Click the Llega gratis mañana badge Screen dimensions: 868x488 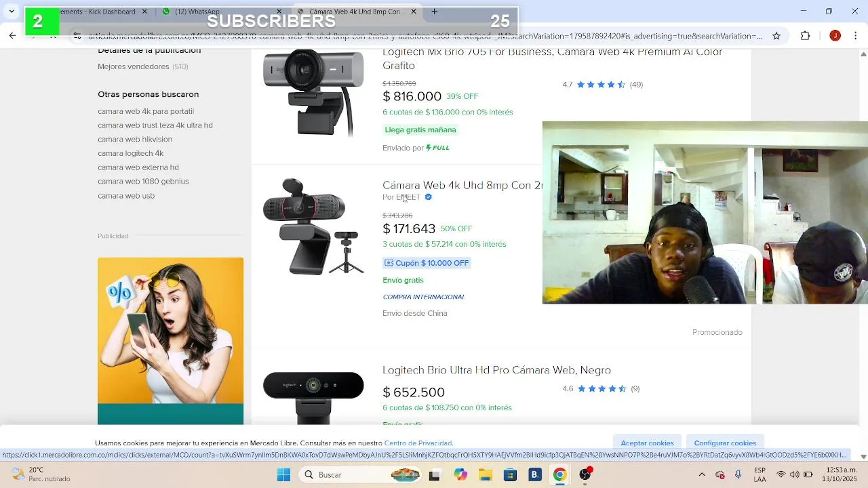pyautogui.click(x=420, y=129)
